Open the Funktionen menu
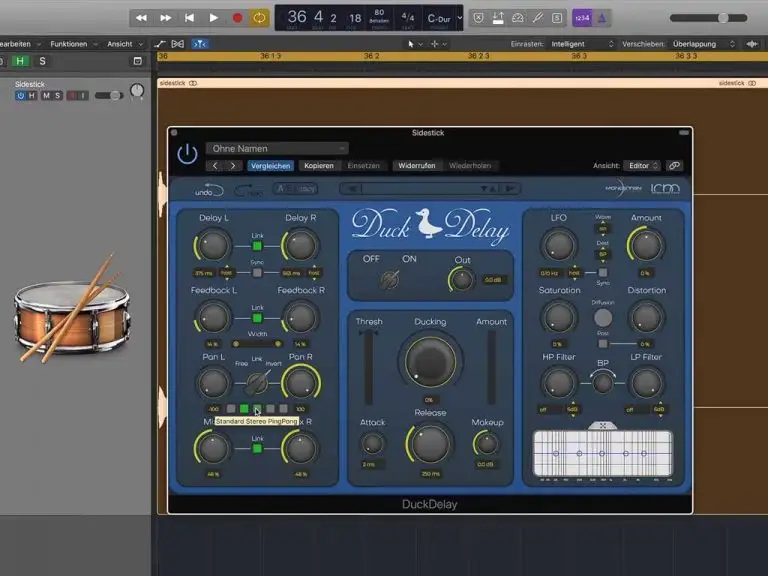 pyautogui.click(x=73, y=44)
